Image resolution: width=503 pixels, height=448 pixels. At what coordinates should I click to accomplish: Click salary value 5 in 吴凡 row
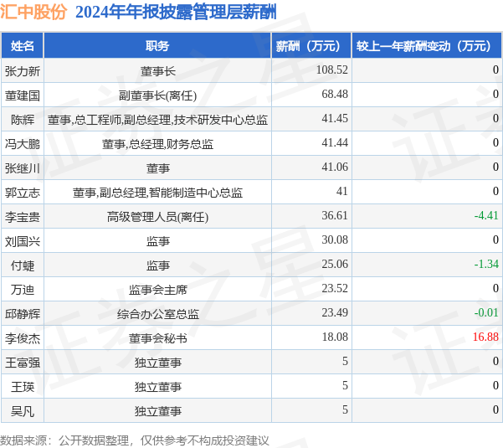pyautogui.click(x=345, y=409)
